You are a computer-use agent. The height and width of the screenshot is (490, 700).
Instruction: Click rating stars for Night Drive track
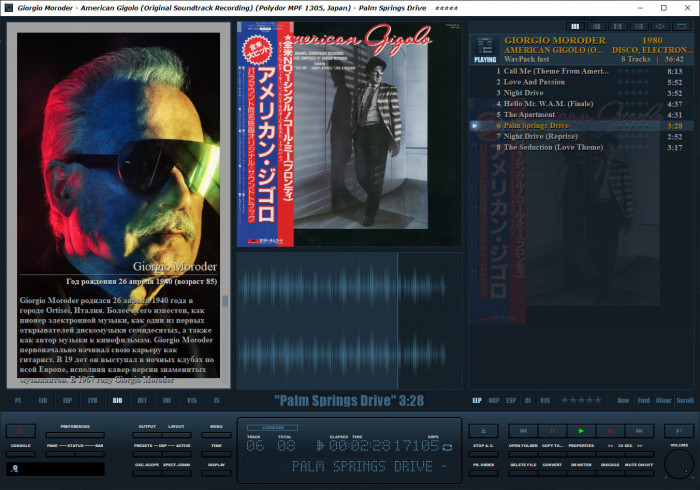[x=633, y=93]
